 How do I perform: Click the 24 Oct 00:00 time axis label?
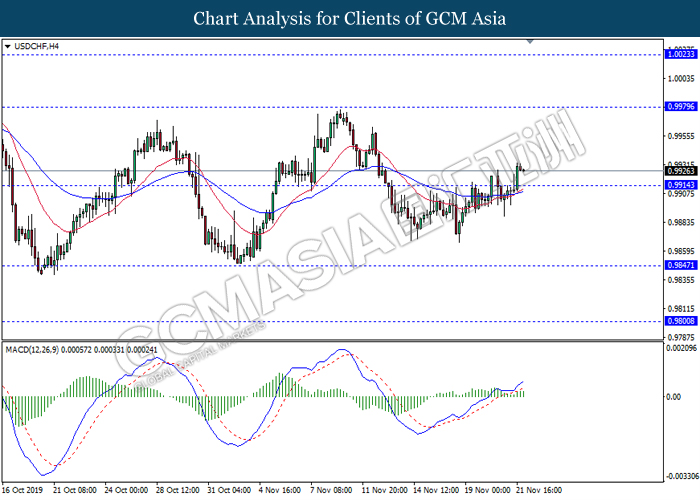(x=126, y=490)
